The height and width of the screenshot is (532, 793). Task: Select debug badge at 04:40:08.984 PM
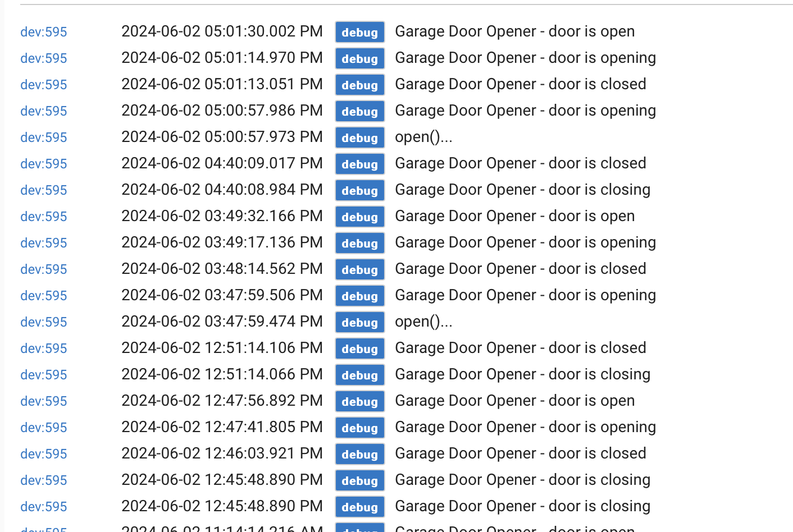click(360, 191)
